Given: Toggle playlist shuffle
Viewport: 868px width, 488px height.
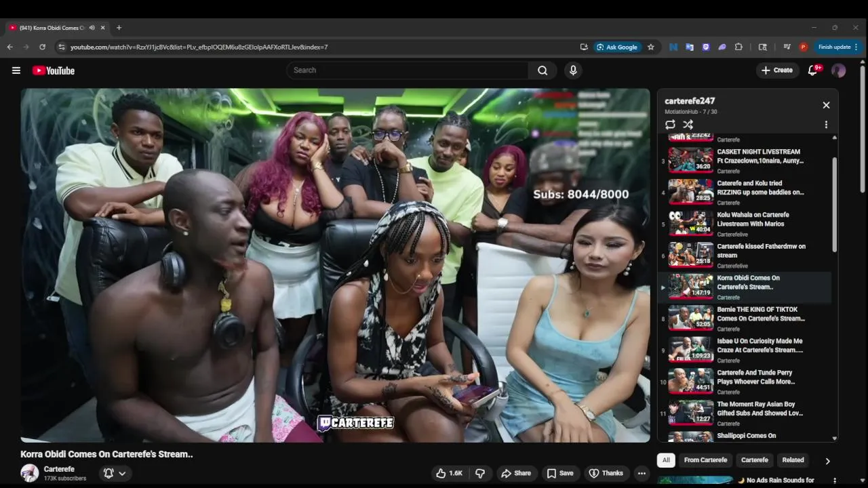Looking at the screenshot, I should 688,125.
